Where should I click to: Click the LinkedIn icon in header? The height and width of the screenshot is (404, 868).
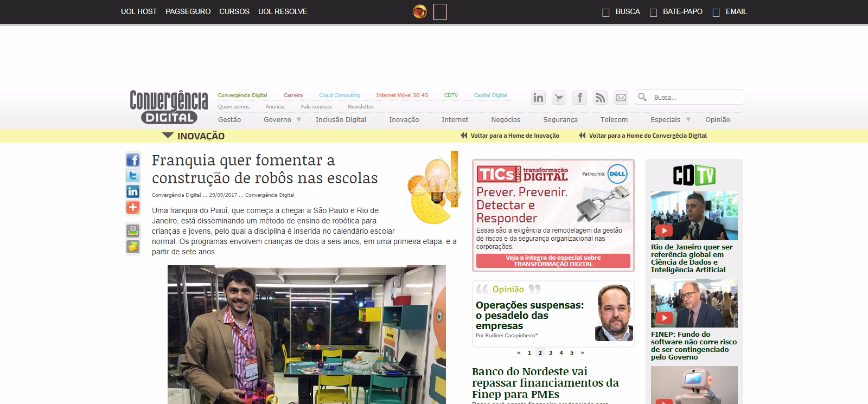[538, 98]
